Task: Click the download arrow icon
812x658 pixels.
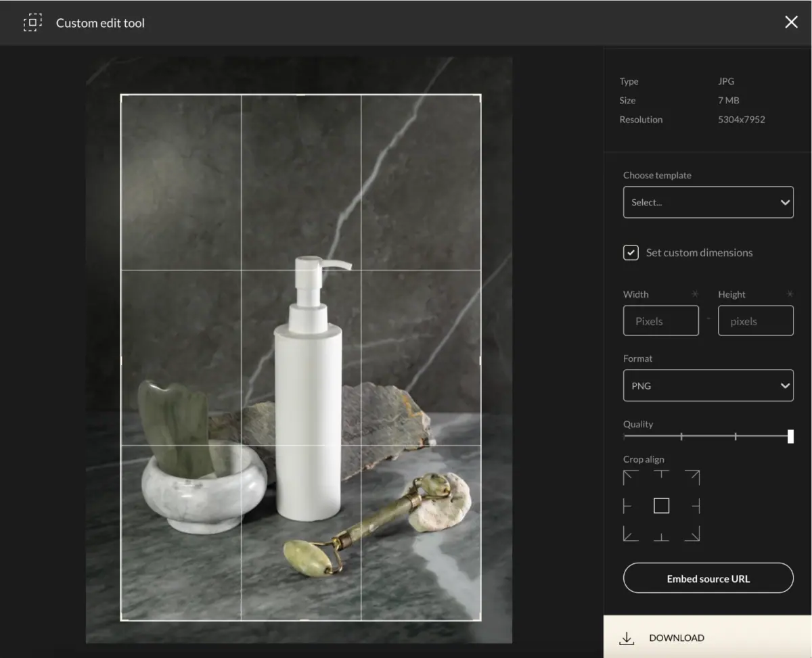Action: tap(627, 638)
